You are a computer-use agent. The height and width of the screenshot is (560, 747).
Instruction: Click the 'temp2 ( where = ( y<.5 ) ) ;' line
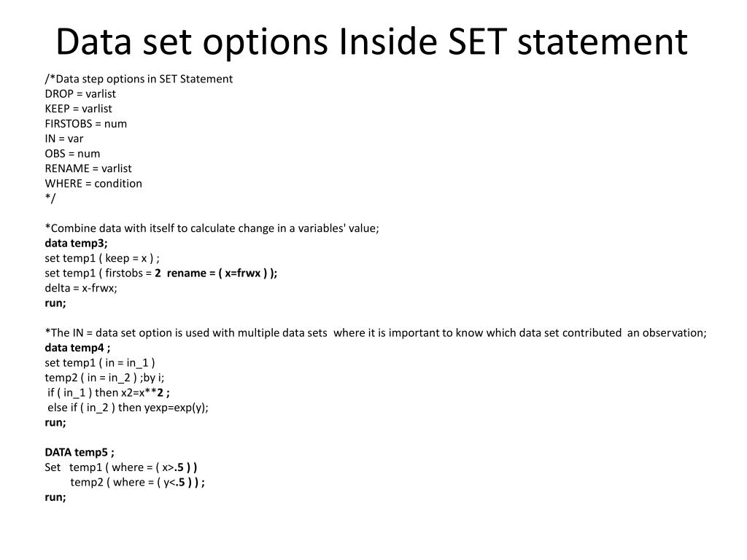138,483
